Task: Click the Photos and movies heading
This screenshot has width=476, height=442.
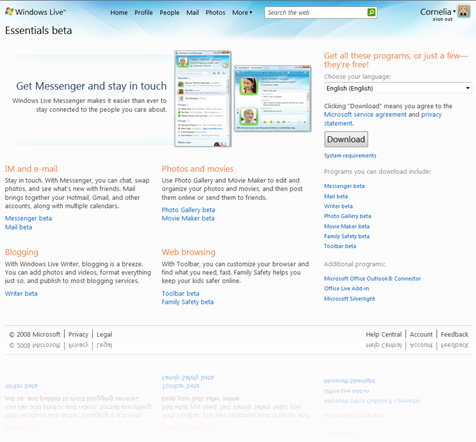Action: point(197,169)
